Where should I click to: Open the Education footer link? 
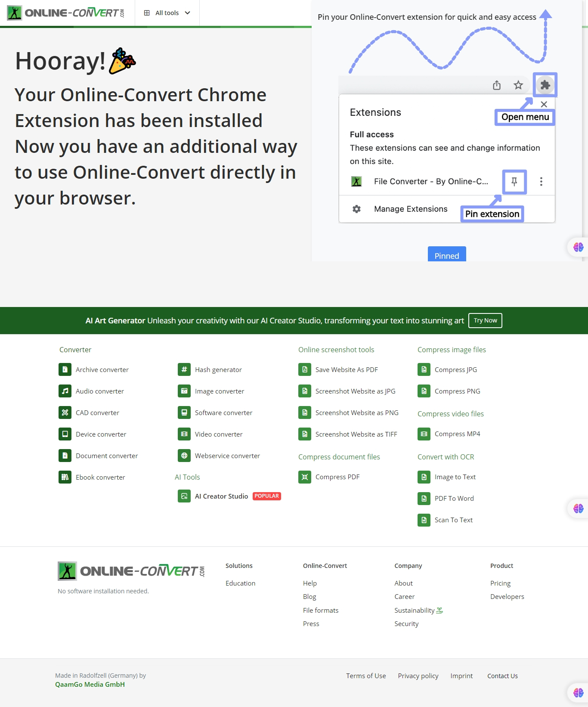tap(240, 583)
